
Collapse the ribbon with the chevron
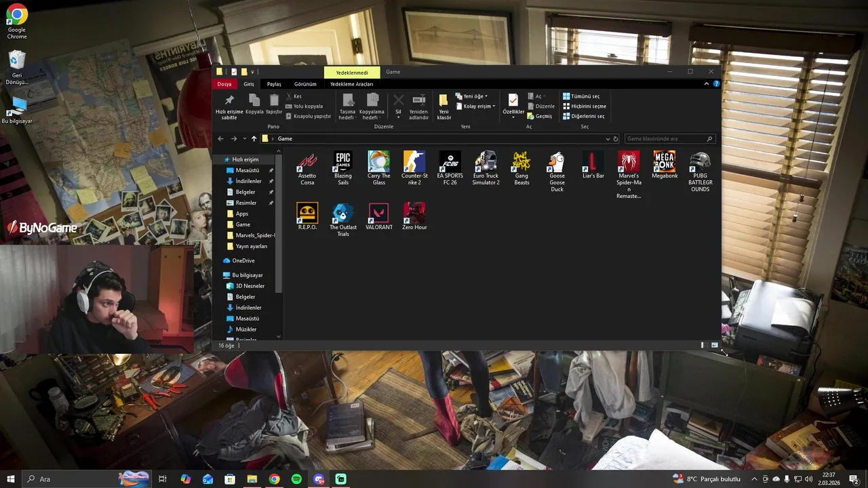(706, 84)
